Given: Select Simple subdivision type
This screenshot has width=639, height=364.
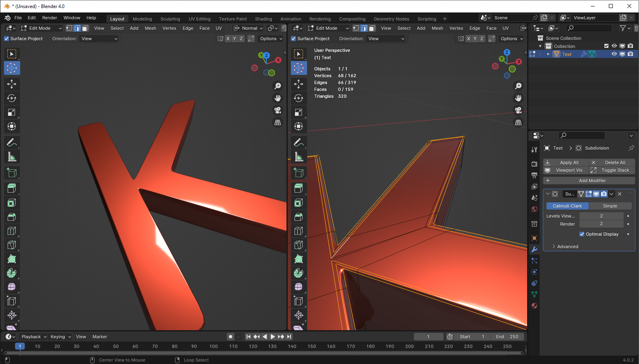Looking at the screenshot, I should [x=610, y=206].
